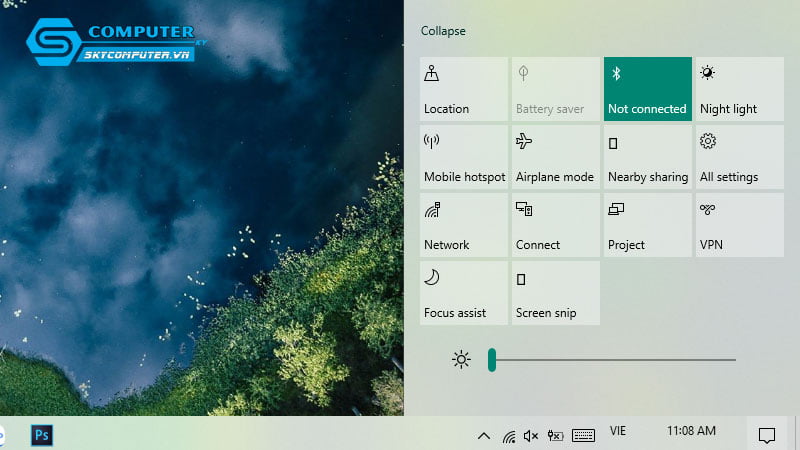Enable the Night light tile
Image resolution: width=800 pixels, height=450 pixels.
coord(739,89)
